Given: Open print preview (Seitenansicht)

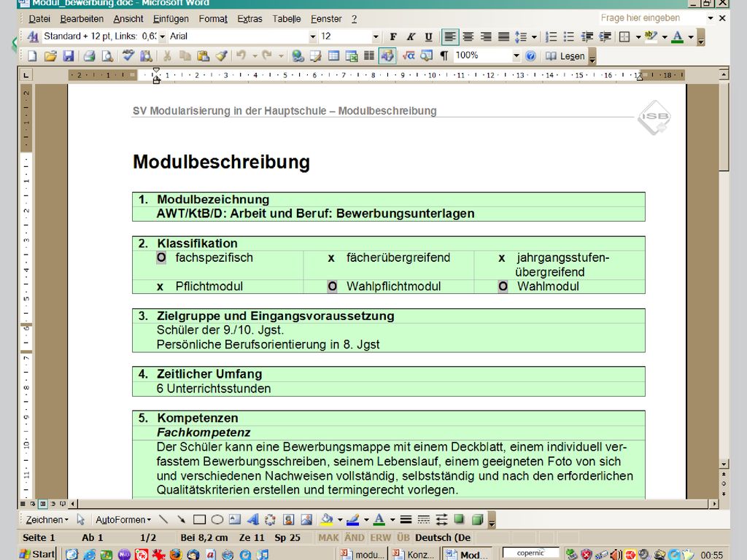Looking at the screenshot, I should [x=108, y=56].
